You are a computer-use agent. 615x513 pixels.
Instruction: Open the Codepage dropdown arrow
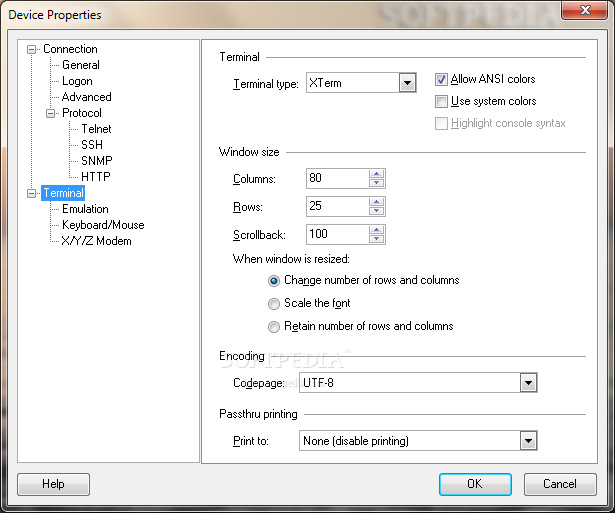pos(528,383)
